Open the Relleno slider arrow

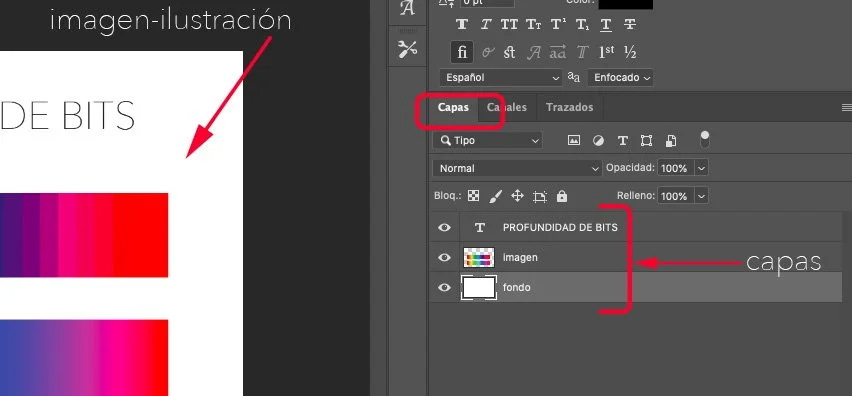tap(701, 196)
